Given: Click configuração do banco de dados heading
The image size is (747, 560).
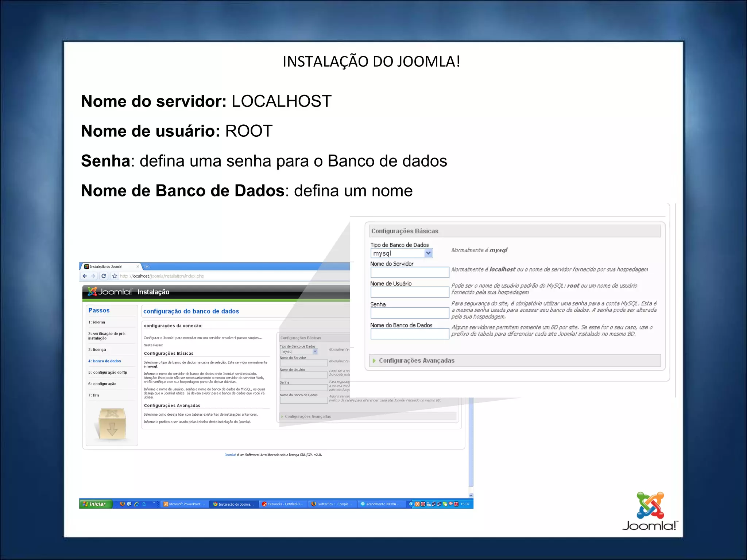Looking at the screenshot, I should pos(191,311).
